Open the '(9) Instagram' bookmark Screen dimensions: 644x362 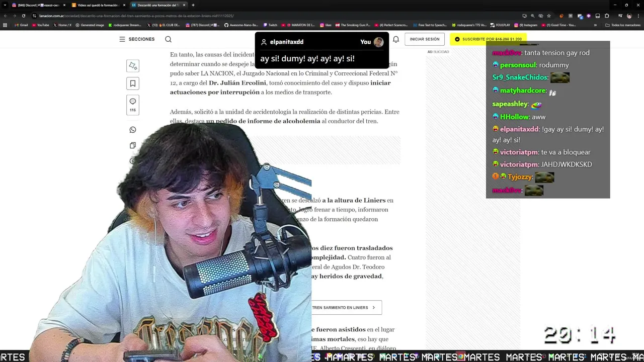click(526, 25)
